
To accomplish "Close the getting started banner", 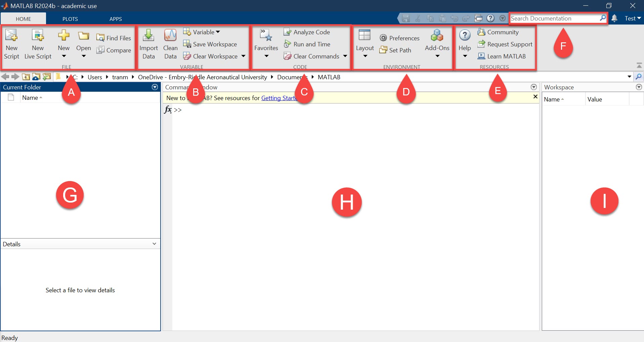I will [535, 97].
